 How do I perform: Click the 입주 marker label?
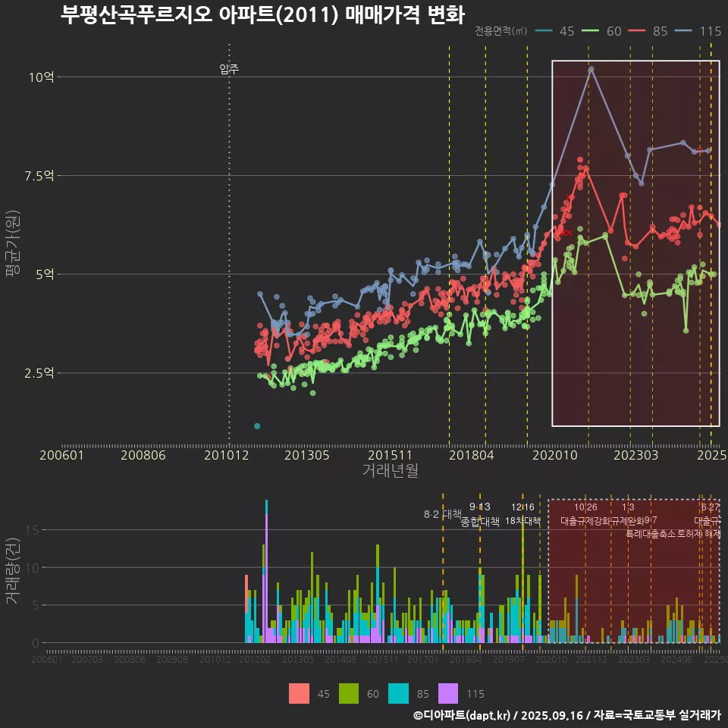point(229,69)
